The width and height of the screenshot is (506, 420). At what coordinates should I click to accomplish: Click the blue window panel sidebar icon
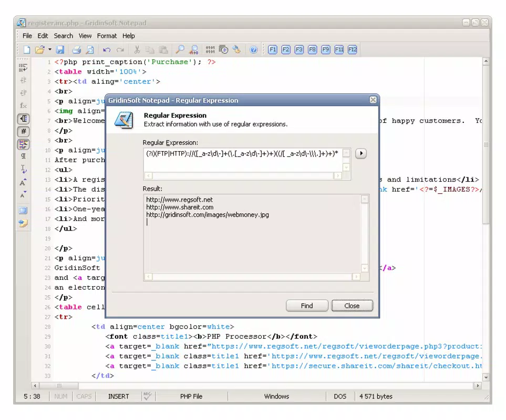23,211
